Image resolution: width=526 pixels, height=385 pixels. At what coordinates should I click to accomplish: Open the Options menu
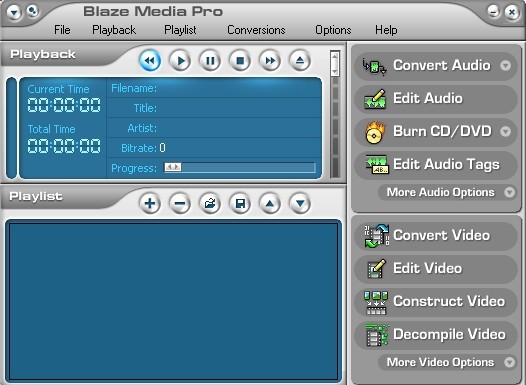[x=333, y=30]
